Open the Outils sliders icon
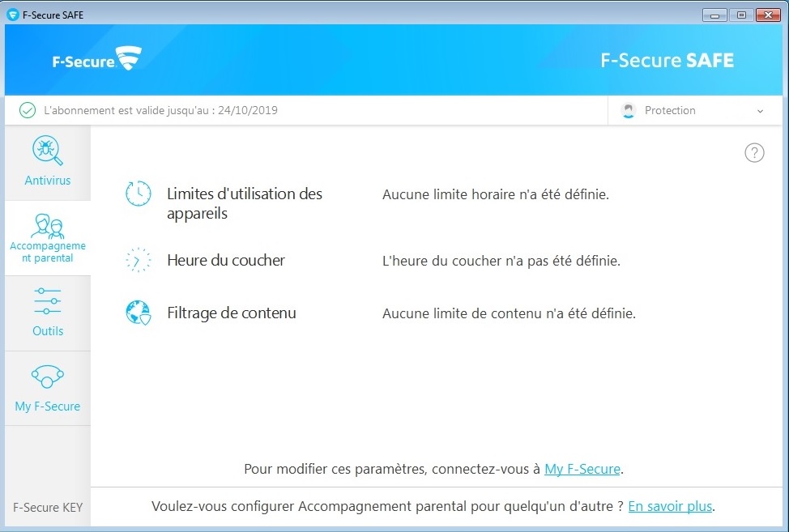 [x=47, y=300]
